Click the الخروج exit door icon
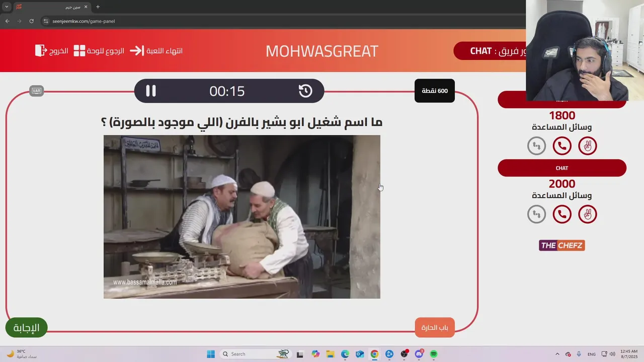Viewport: 644px width, 362px height. pos(40,51)
